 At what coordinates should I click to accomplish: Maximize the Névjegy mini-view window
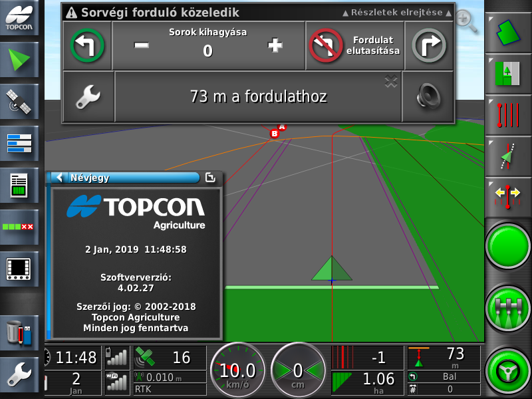[210, 178]
